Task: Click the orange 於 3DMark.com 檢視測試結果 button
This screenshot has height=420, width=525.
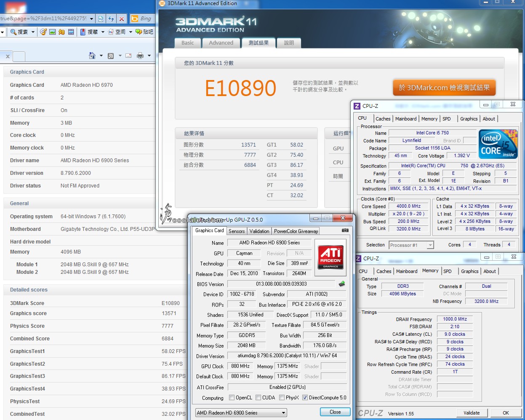Action: click(x=444, y=88)
